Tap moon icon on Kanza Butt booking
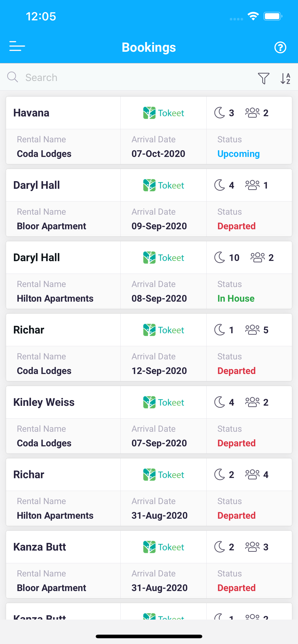 coord(220,547)
